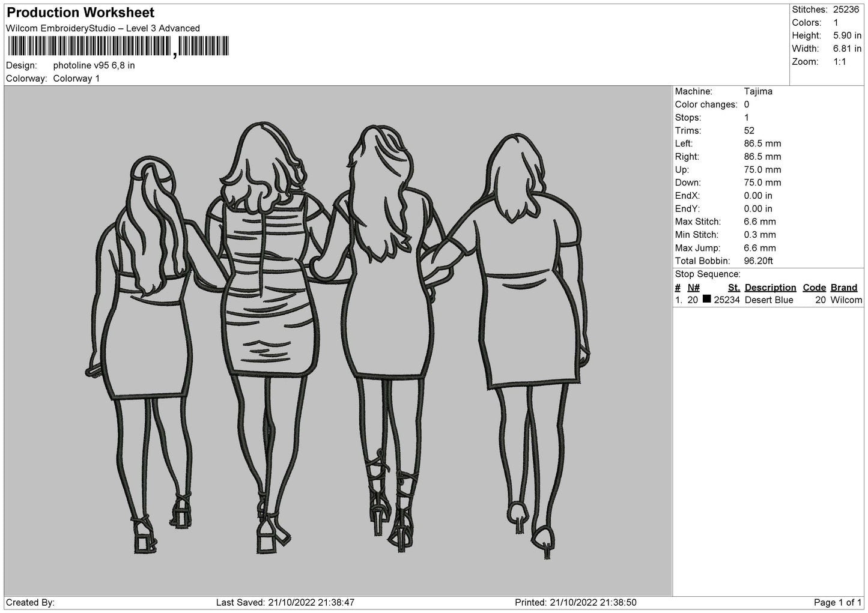868x613 pixels.
Task: Click the Machine value Tajima
Action: [758, 91]
